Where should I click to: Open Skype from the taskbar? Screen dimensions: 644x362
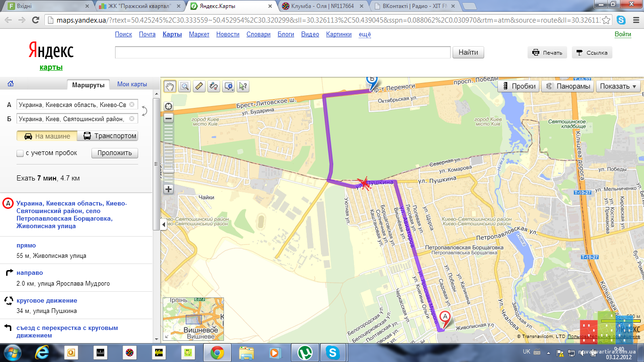[333, 352]
